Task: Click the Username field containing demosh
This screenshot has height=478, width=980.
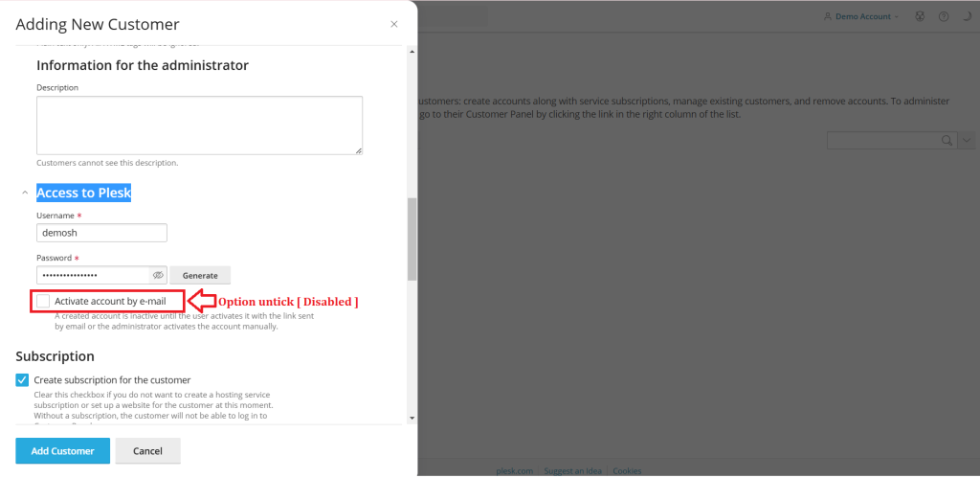Action: tap(101, 233)
